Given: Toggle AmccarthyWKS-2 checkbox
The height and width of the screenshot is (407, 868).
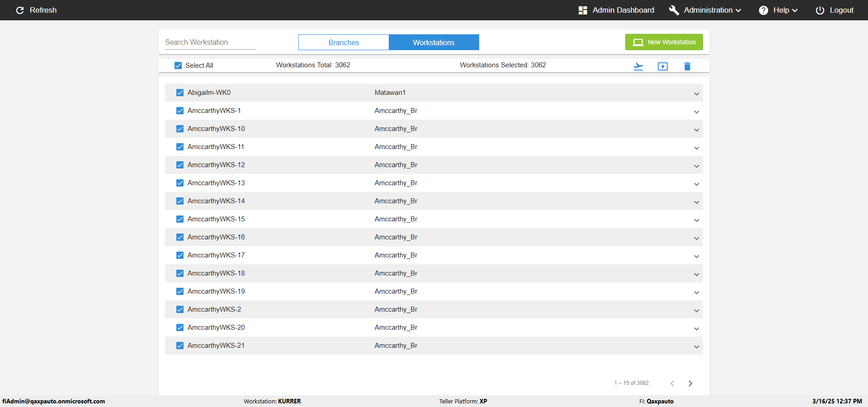Looking at the screenshot, I should (x=180, y=309).
